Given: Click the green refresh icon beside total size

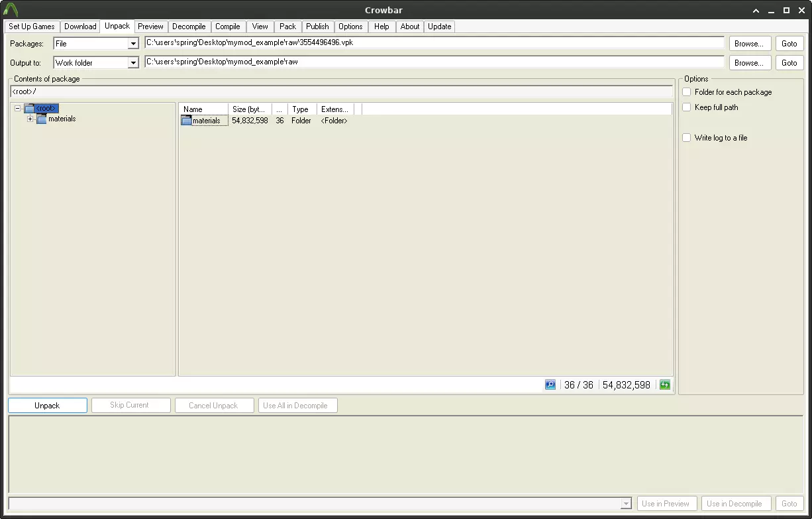Looking at the screenshot, I should pyautogui.click(x=664, y=384).
